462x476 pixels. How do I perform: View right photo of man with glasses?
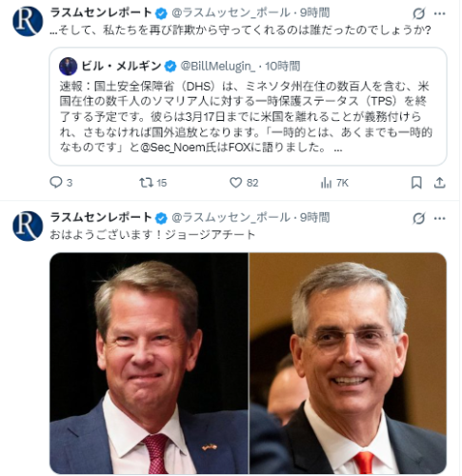(x=348, y=364)
